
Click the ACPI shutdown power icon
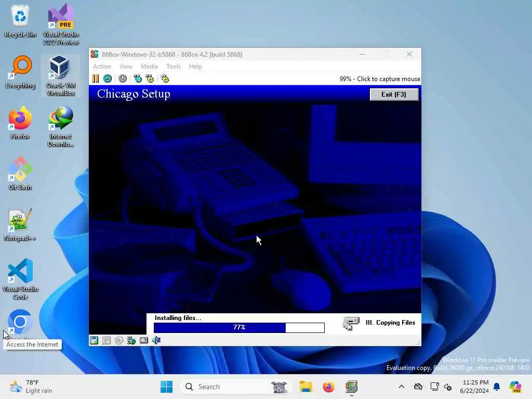coord(123,79)
